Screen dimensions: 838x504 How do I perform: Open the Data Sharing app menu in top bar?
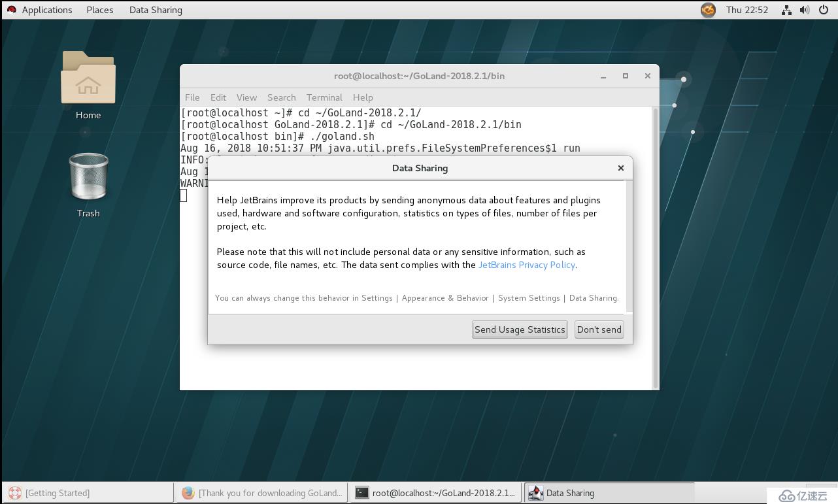[156, 10]
